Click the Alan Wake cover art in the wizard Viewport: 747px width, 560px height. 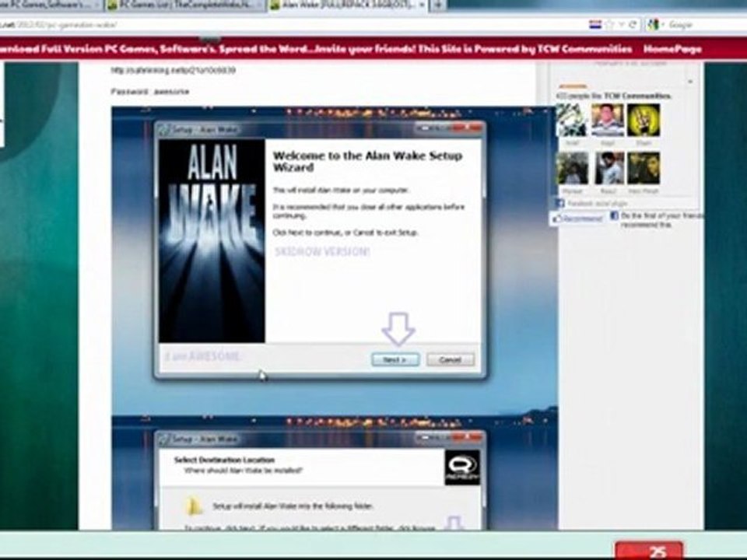[212, 240]
